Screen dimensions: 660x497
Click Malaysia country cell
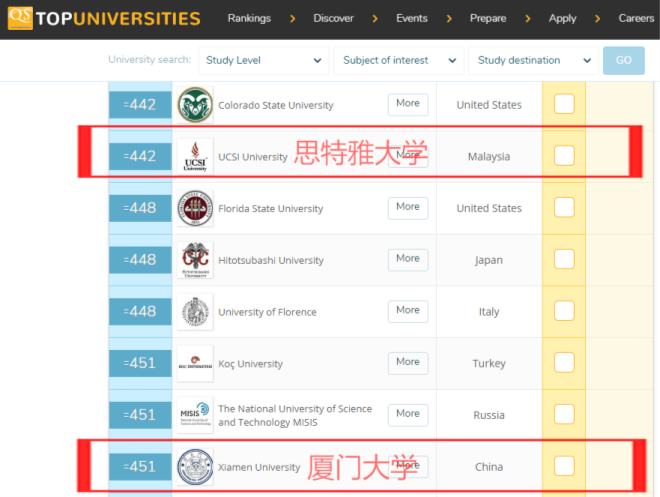pos(489,157)
